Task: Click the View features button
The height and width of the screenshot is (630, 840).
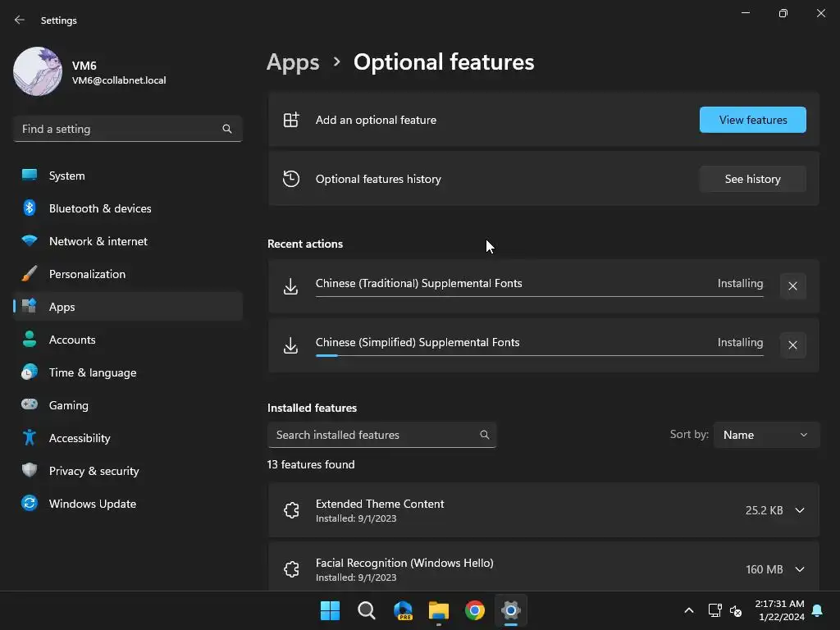Action: click(x=752, y=120)
